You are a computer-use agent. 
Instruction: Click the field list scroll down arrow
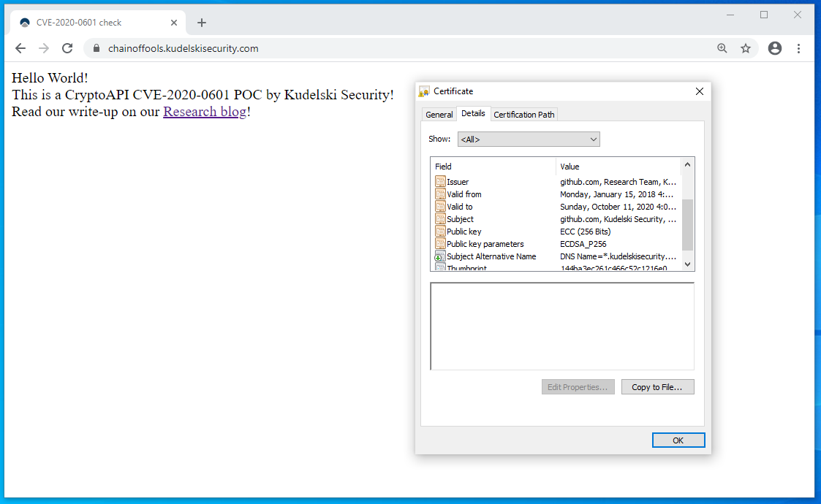(x=687, y=264)
